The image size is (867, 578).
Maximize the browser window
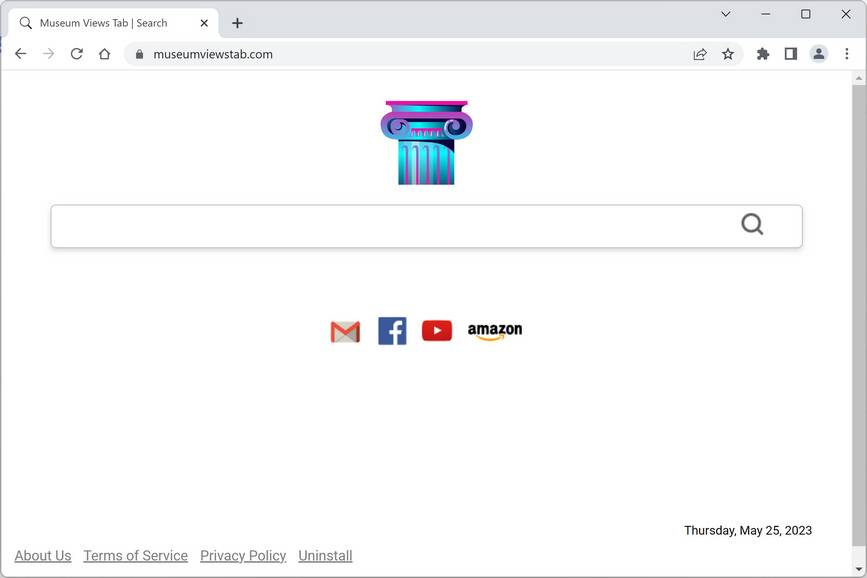(x=806, y=14)
